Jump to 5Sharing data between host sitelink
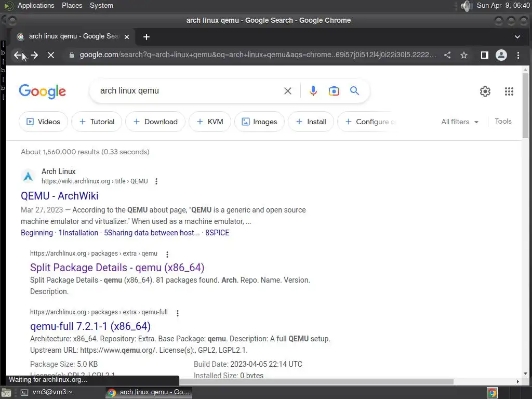The height and width of the screenshot is (399, 532). tap(152, 233)
